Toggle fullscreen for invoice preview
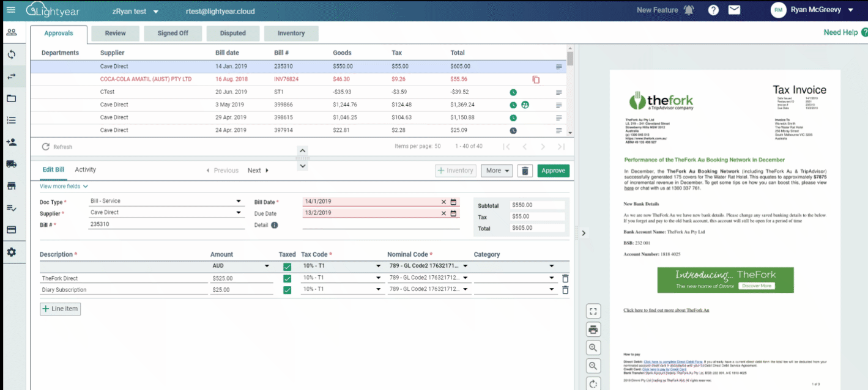 click(593, 311)
